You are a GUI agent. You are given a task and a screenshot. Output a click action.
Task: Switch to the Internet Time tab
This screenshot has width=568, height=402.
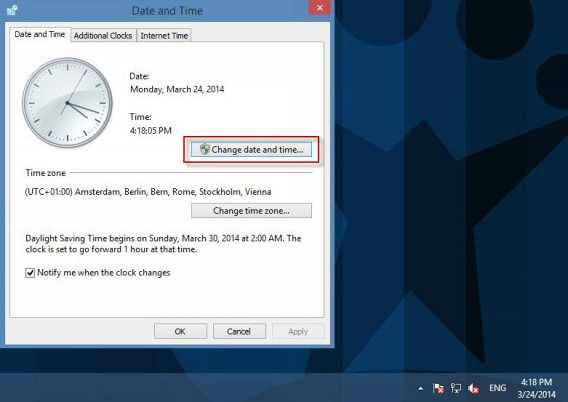pyautogui.click(x=164, y=35)
